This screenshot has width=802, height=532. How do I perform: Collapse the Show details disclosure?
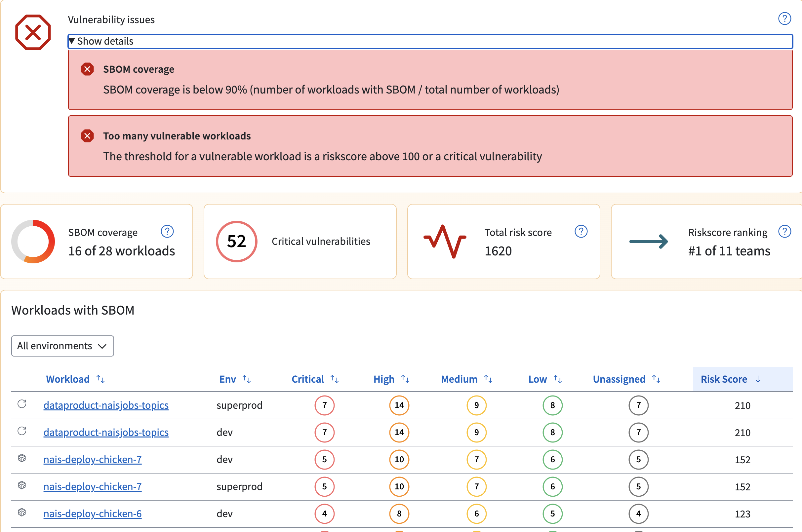(430, 41)
